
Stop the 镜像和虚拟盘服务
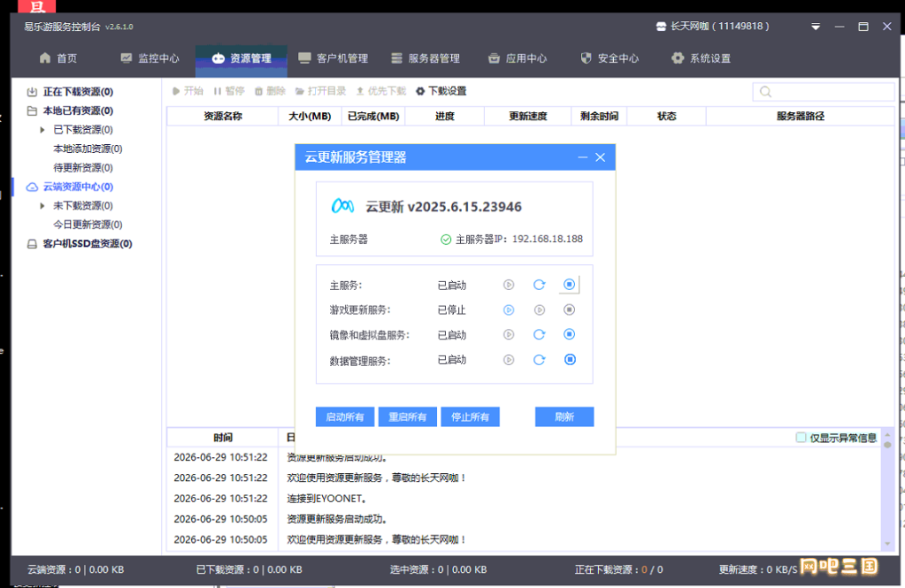569,334
